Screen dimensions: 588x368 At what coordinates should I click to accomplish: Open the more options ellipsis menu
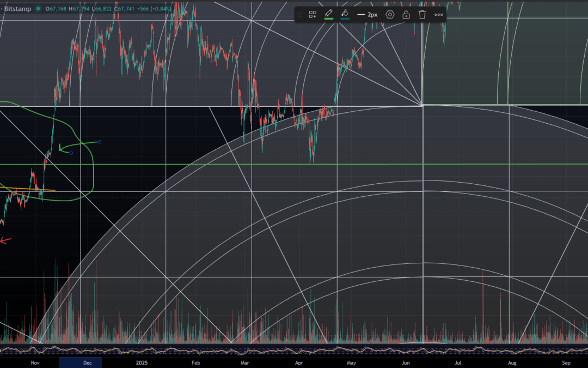pyautogui.click(x=438, y=14)
